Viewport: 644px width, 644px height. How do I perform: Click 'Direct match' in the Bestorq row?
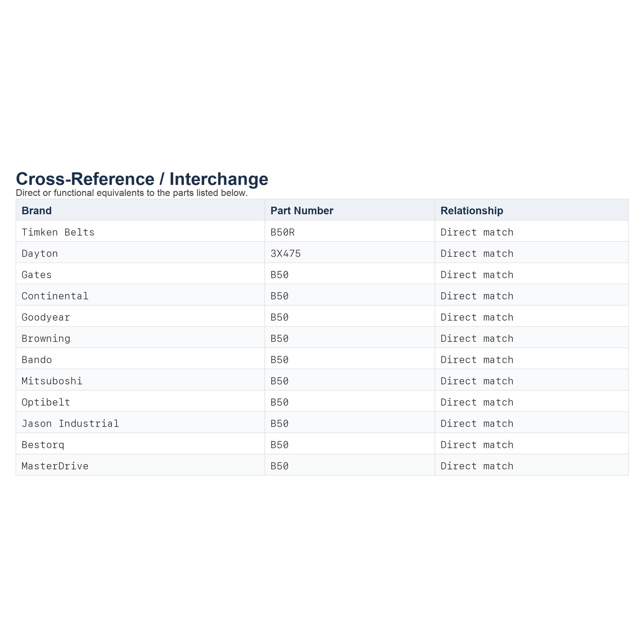tap(477, 445)
